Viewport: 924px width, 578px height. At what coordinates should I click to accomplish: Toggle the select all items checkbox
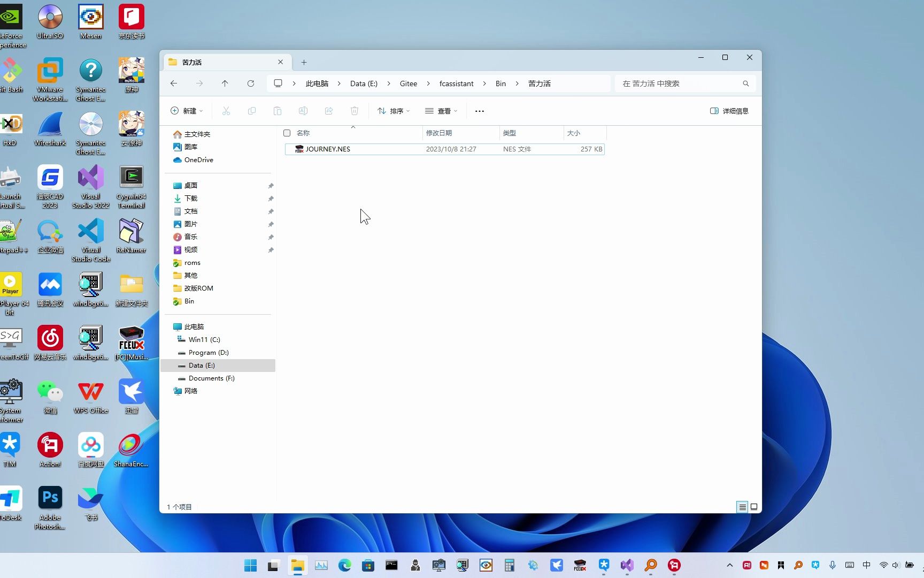tap(287, 133)
